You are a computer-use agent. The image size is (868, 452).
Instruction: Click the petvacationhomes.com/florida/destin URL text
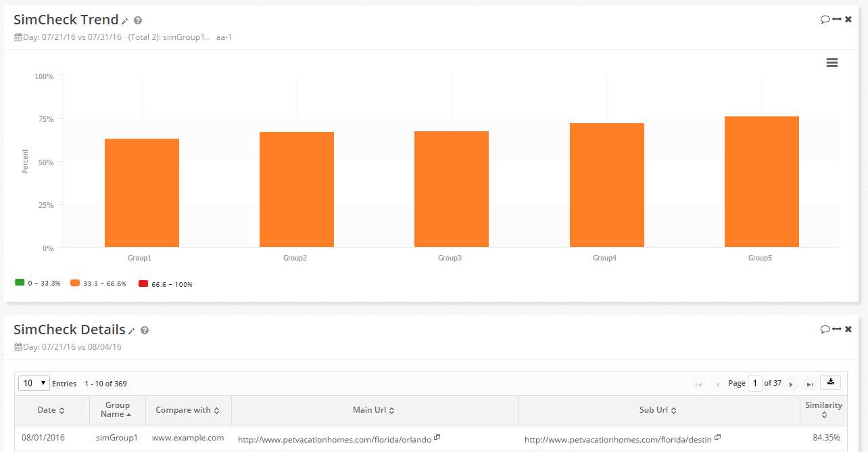click(618, 439)
